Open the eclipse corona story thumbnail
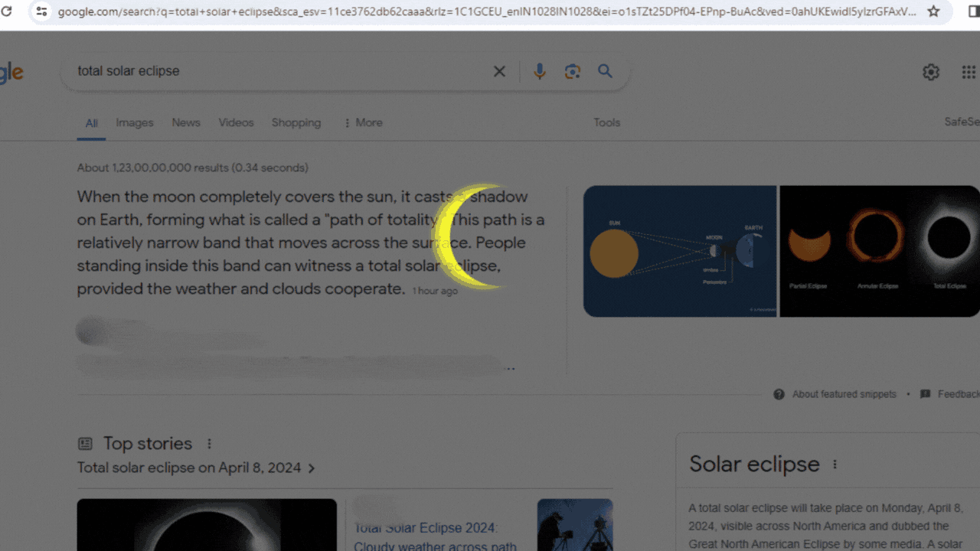The height and width of the screenshot is (551, 980). pos(207,525)
